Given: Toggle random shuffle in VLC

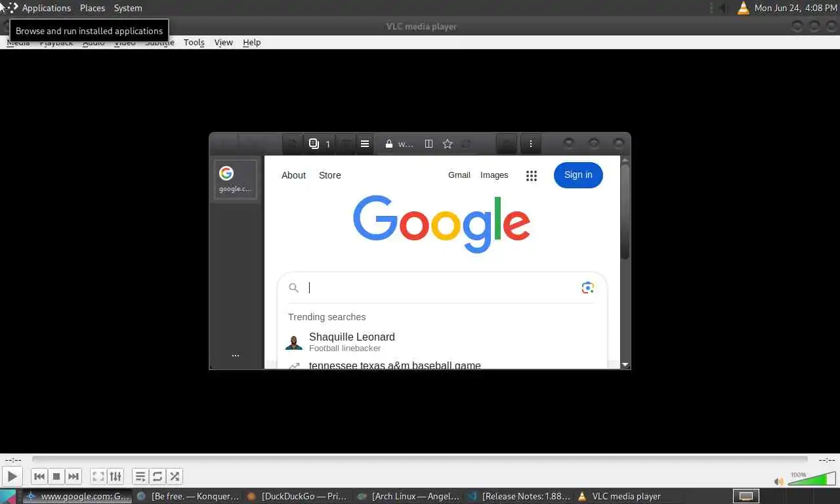Looking at the screenshot, I should [175, 476].
